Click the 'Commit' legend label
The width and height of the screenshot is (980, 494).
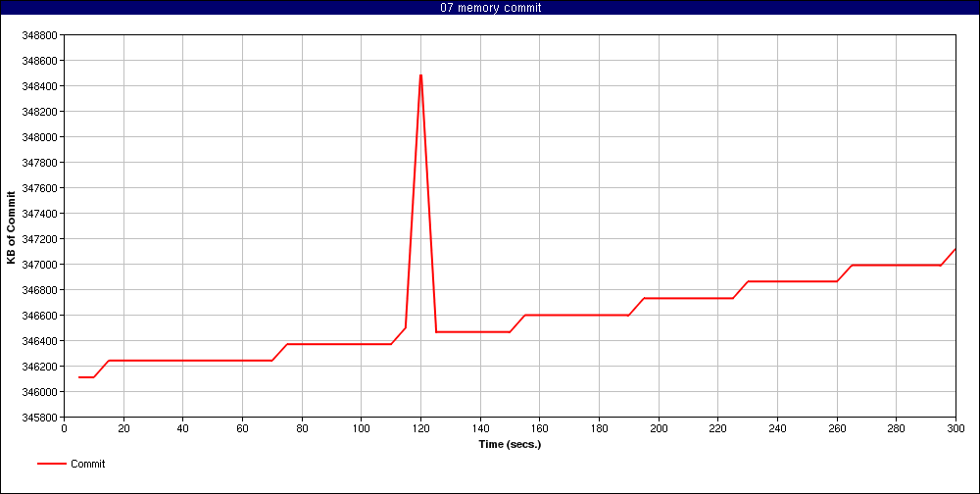click(x=87, y=464)
